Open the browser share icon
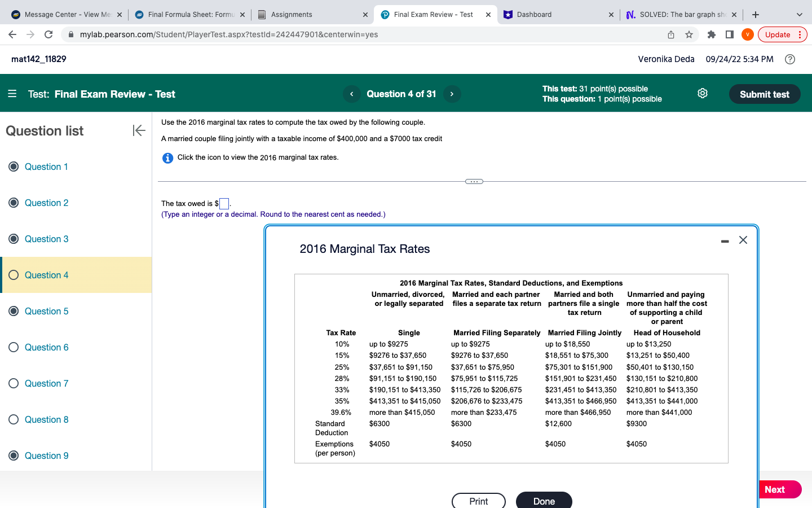Viewport: 812px width, 508px height. pyautogui.click(x=671, y=34)
